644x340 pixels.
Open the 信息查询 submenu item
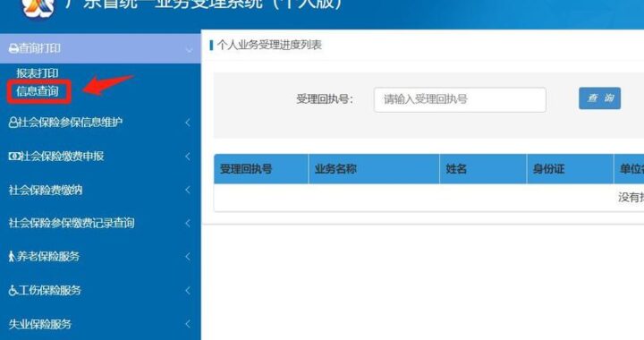point(38,91)
